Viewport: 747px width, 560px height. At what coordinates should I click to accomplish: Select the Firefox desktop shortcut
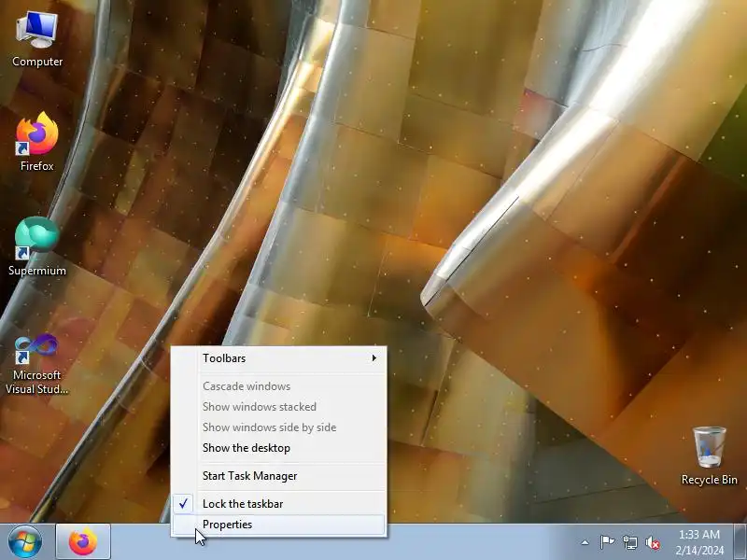pos(37,141)
